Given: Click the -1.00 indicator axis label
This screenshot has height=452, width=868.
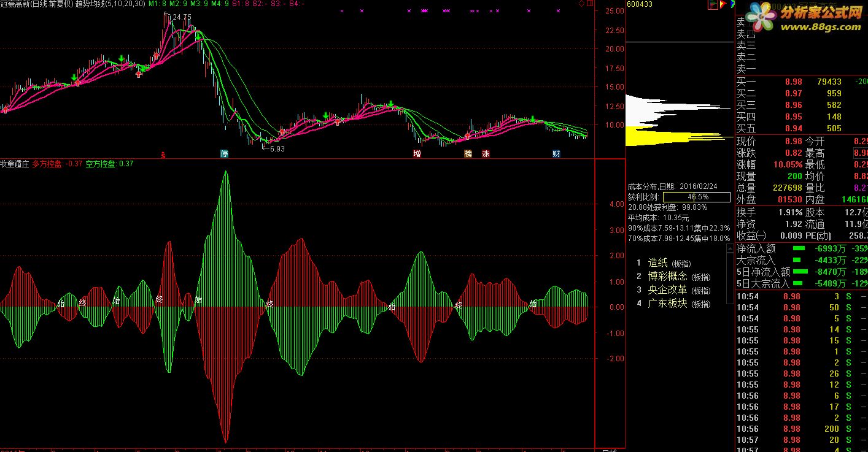Looking at the screenshot, I should pyautogui.click(x=615, y=333).
